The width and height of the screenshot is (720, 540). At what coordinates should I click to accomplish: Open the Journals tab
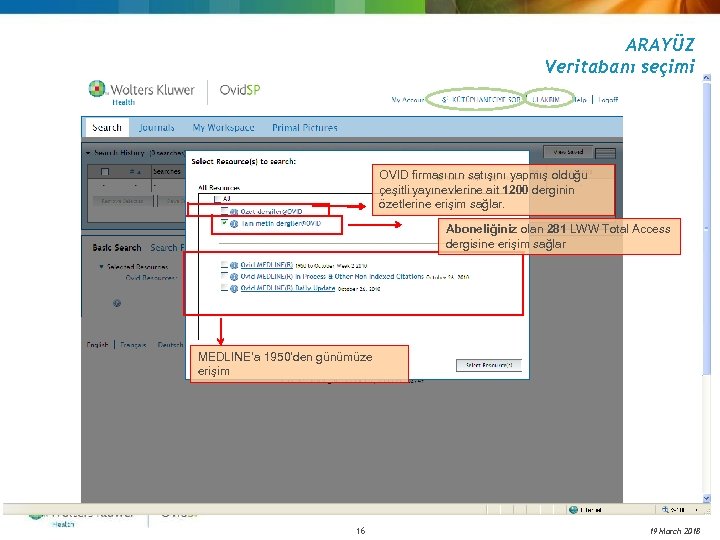coord(157,128)
